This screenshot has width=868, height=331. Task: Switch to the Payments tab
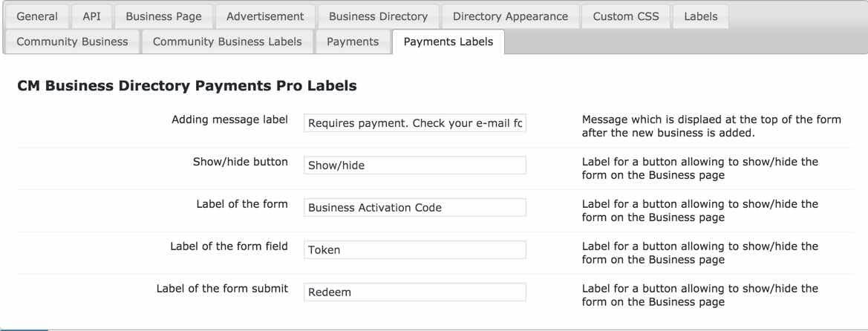tap(353, 42)
